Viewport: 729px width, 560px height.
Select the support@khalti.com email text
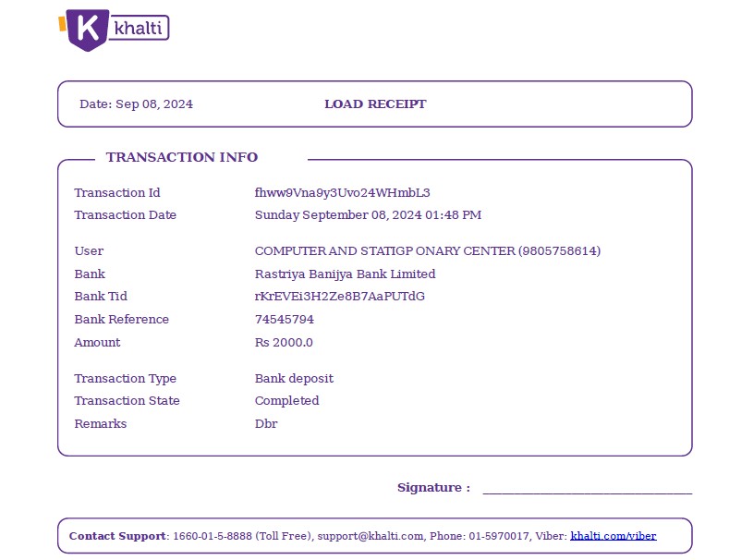pyautogui.click(x=371, y=536)
